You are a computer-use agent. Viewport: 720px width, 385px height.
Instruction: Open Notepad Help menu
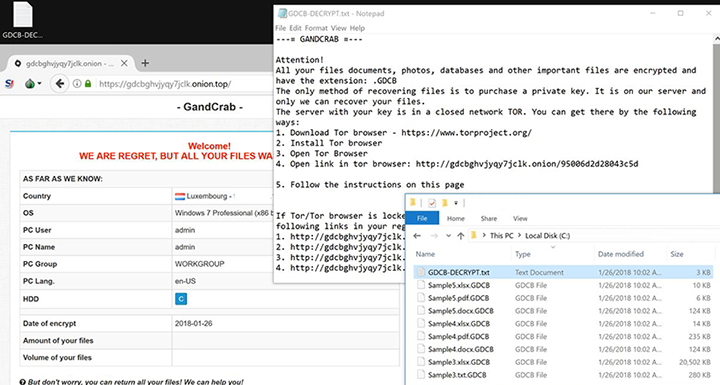coord(357,28)
